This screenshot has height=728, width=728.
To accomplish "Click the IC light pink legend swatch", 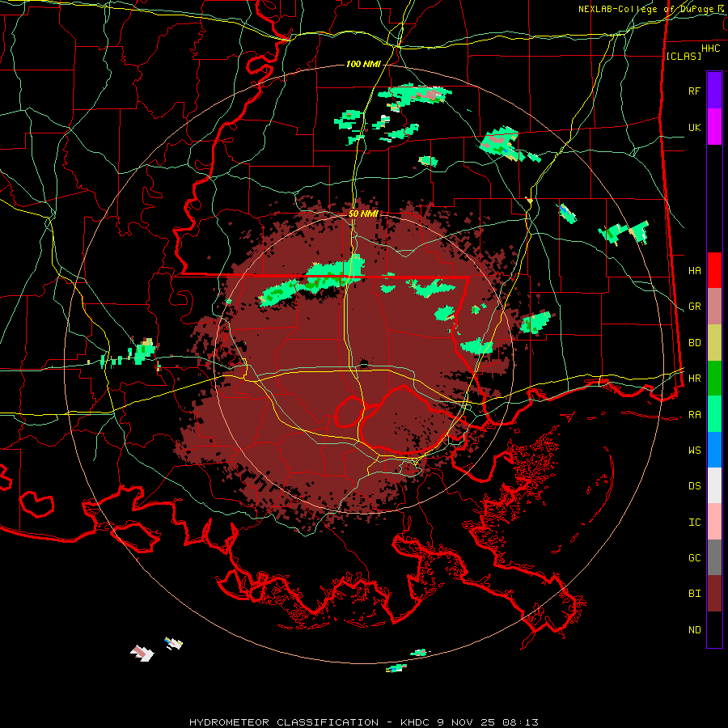I will (x=714, y=522).
